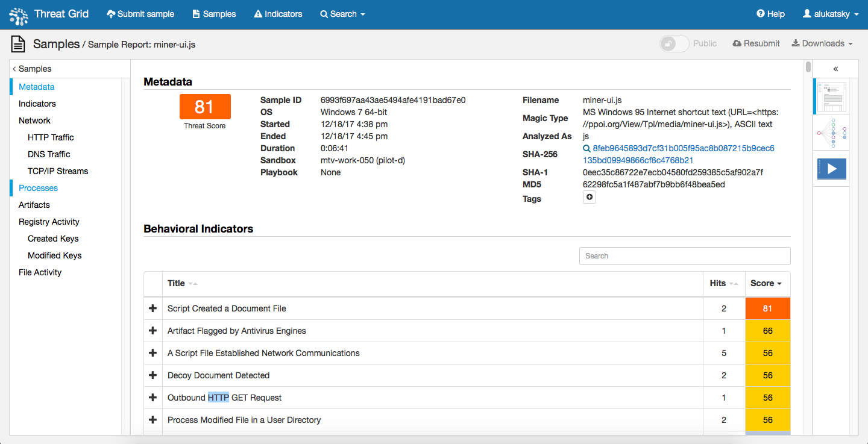Open the Indicators section from the top navbar
This screenshot has width=868, height=444.
point(277,13)
